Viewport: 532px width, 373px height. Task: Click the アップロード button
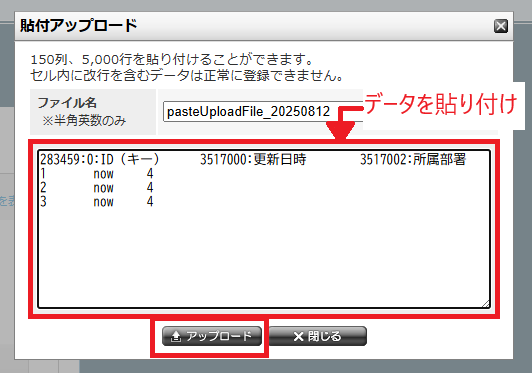(212, 336)
